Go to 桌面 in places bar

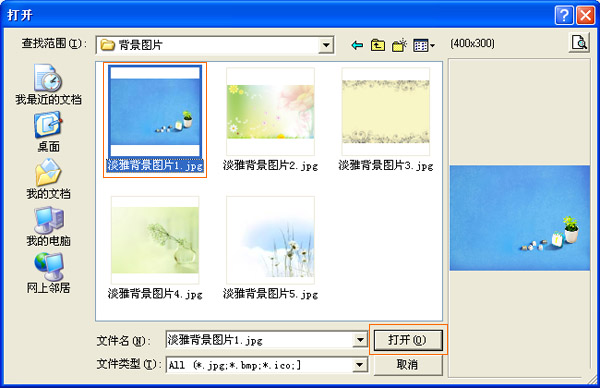click(49, 132)
